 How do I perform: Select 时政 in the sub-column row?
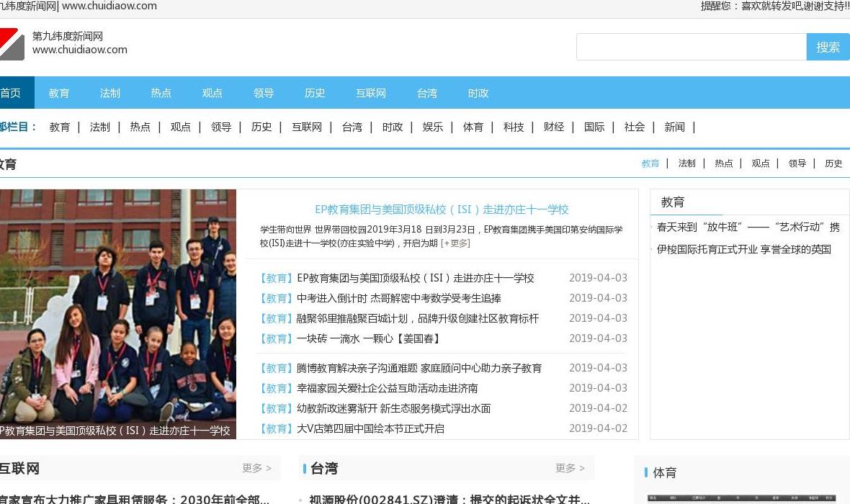[x=393, y=127]
